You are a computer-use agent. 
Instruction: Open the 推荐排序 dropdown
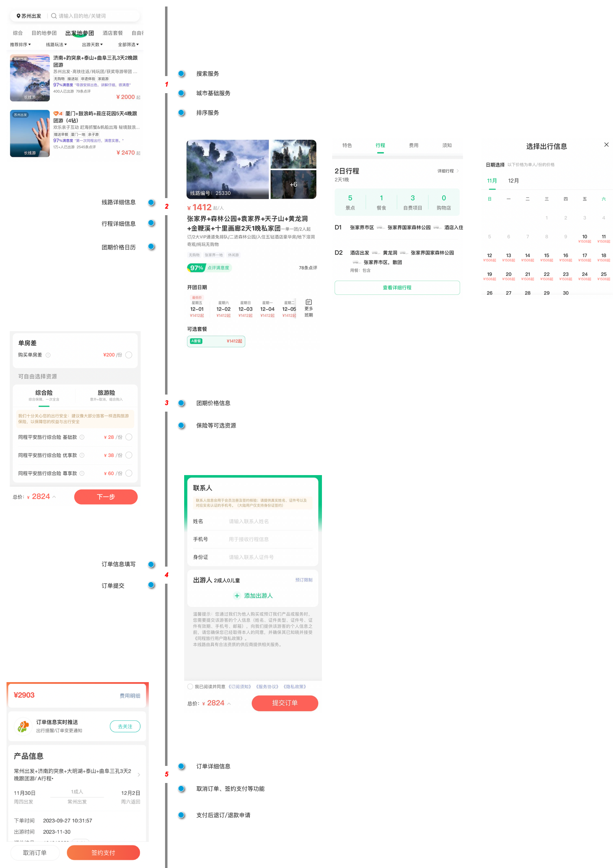(20, 45)
